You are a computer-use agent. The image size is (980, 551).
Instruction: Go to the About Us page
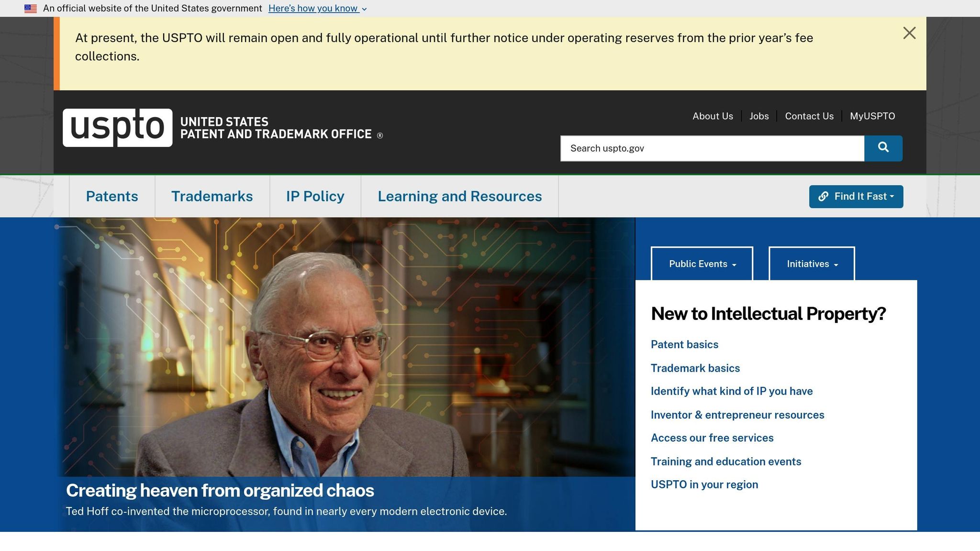pyautogui.click(x=713, y=116)
